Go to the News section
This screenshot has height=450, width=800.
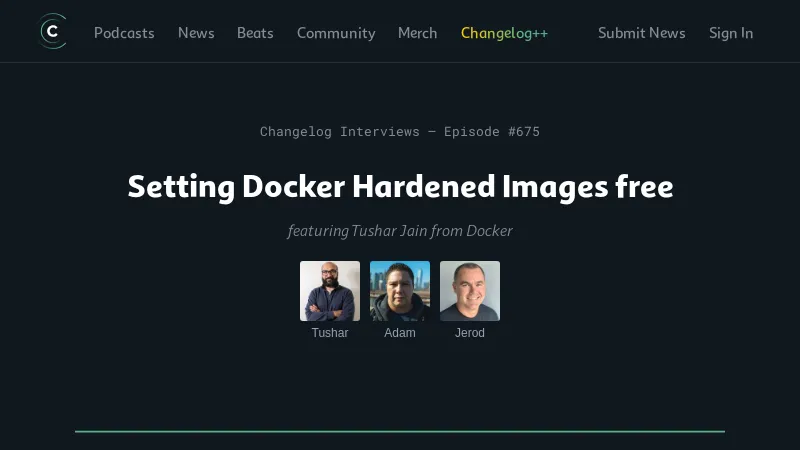196,33
